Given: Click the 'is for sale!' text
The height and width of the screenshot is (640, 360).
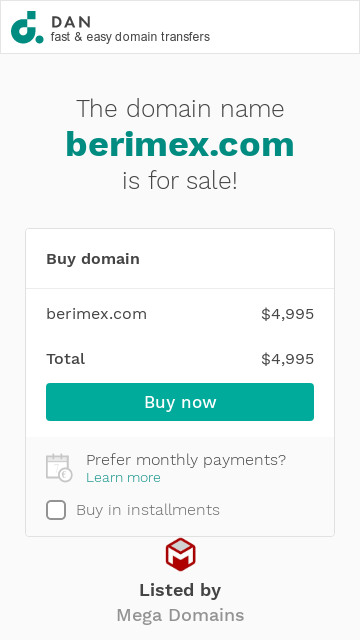Looking at the screenshot, I should (x=180, y=180).
